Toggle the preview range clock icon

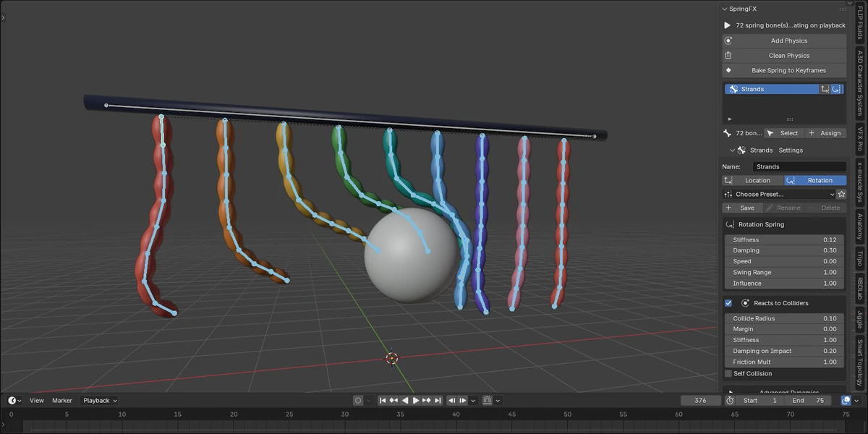click(730, 400)
